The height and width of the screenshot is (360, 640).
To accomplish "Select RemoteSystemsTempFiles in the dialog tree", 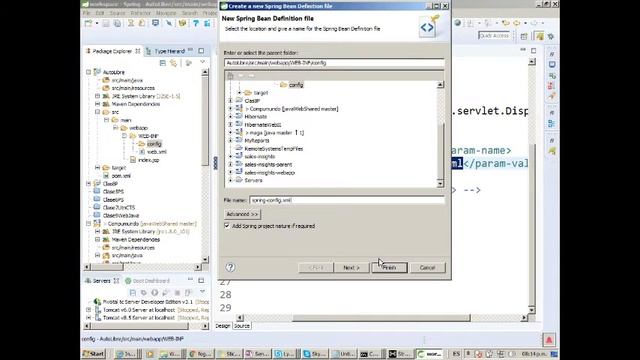I will point(273,149).
